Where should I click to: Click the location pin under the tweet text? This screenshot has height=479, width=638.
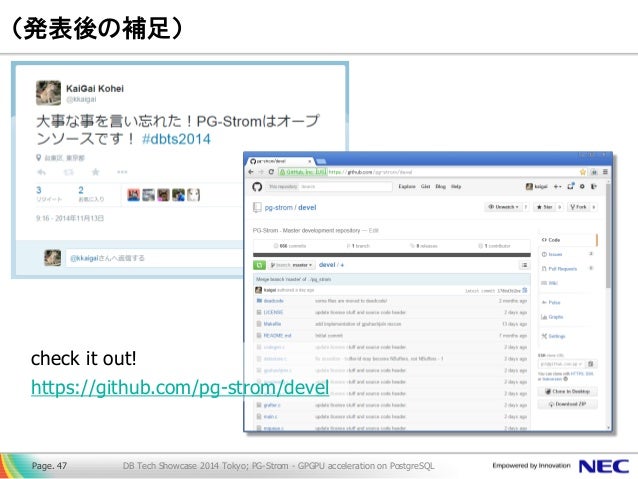point(39,157)
